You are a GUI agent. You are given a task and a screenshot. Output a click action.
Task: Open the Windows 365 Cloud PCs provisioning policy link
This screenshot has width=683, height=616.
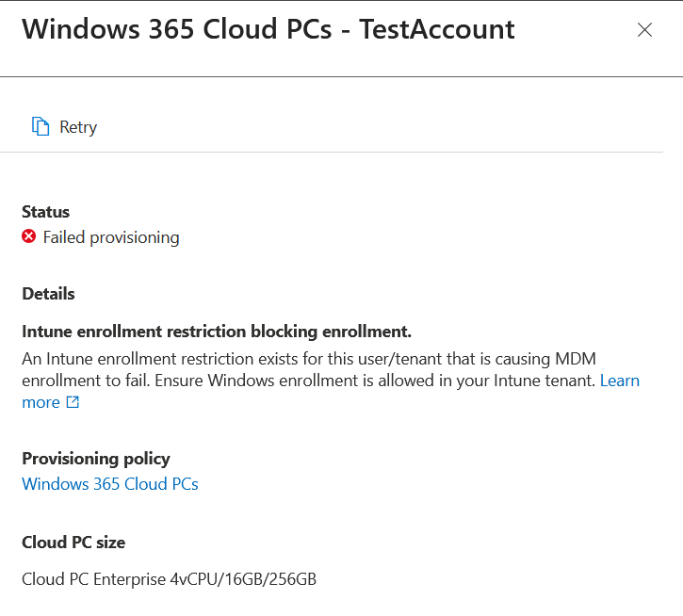[110, 484]
